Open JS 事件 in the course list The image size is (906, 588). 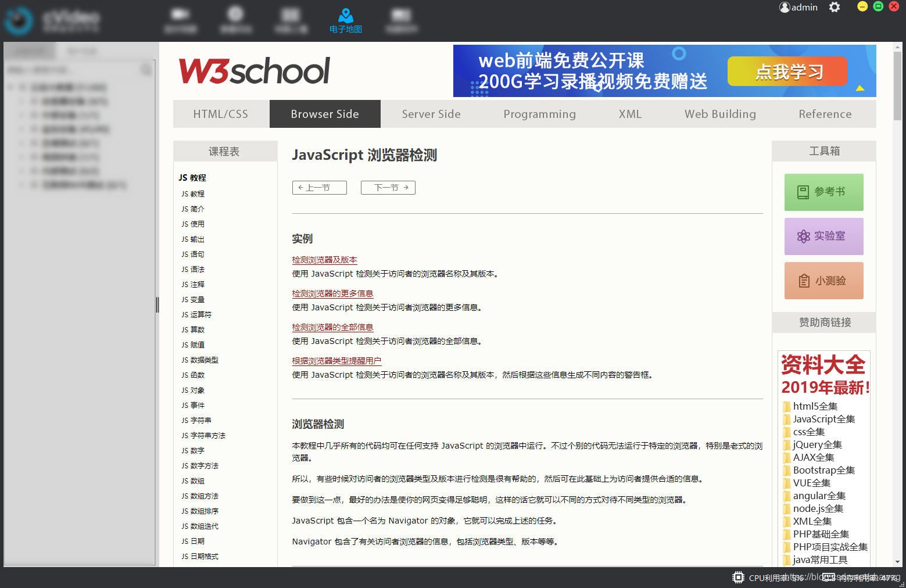coord(193,405)
